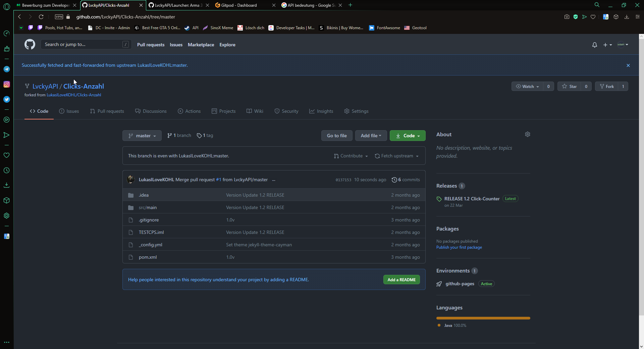Screen dimensions: 644x349
Task: Click the GitHub search input field
Action: [x=82, y=44]
